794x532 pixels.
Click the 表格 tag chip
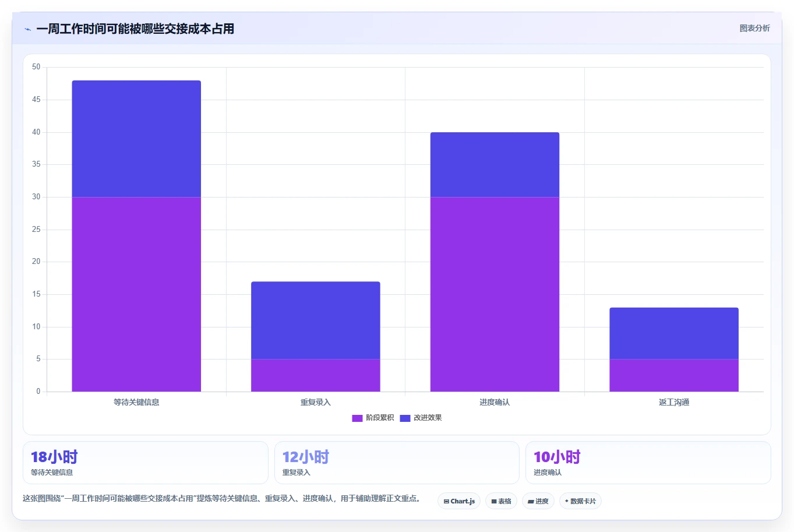(501, 501)
